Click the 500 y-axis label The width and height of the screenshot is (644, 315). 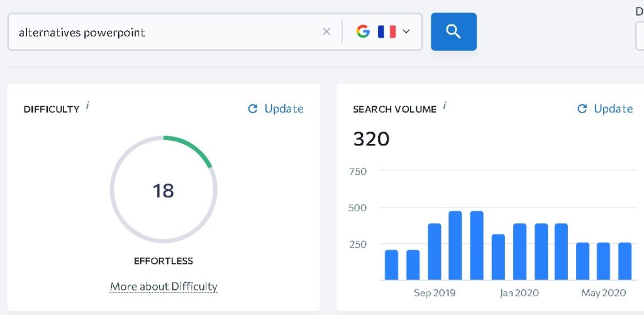[x=357, y=208]
